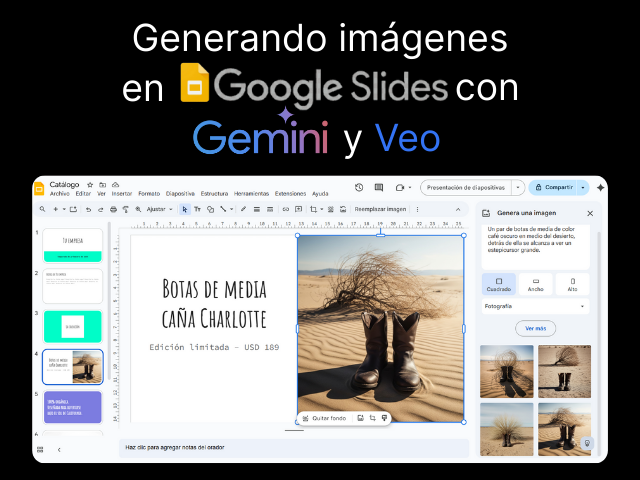Image resolution: width=640 pixels, height=480 pixels.
Task: Open version history clock icon
Action: point(360,187)
